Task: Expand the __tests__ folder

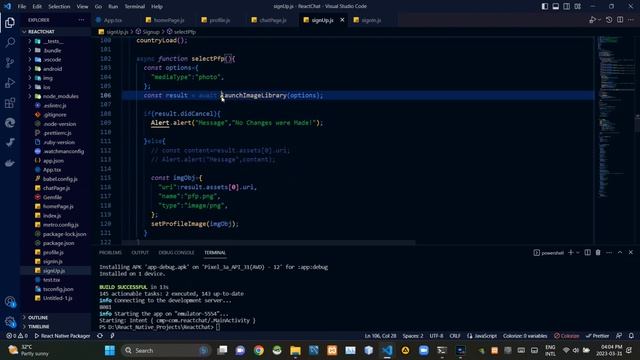Action: tap(30, 41)
